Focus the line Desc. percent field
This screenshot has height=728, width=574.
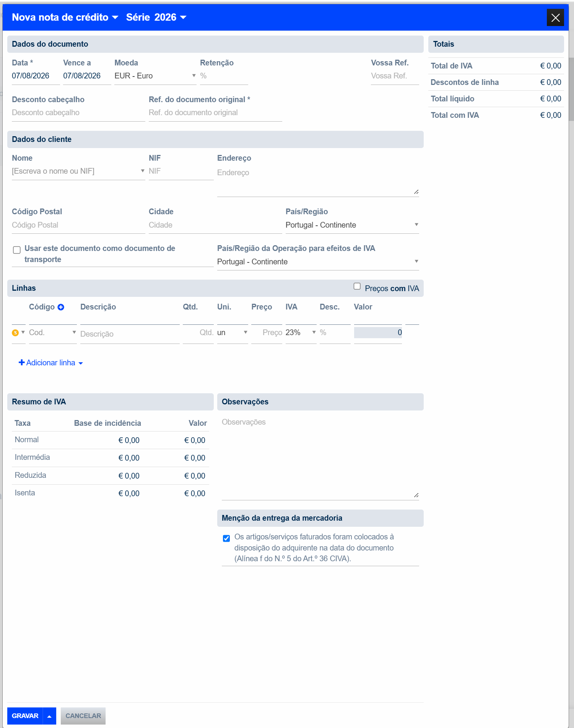(x=335, y=332)
